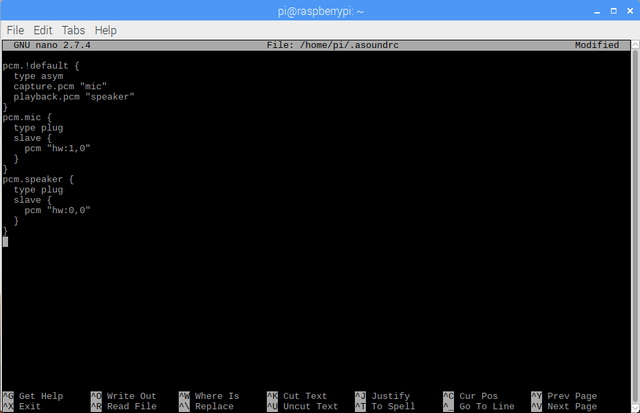Close the terminal window
The image size is (640, 413).
click(x=630, y=11)
